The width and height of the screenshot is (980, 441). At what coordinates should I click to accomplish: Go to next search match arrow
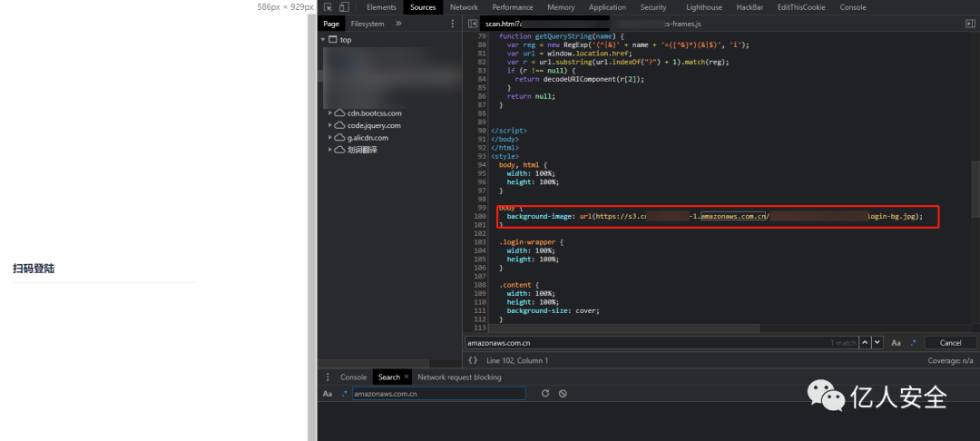[877, 342]
